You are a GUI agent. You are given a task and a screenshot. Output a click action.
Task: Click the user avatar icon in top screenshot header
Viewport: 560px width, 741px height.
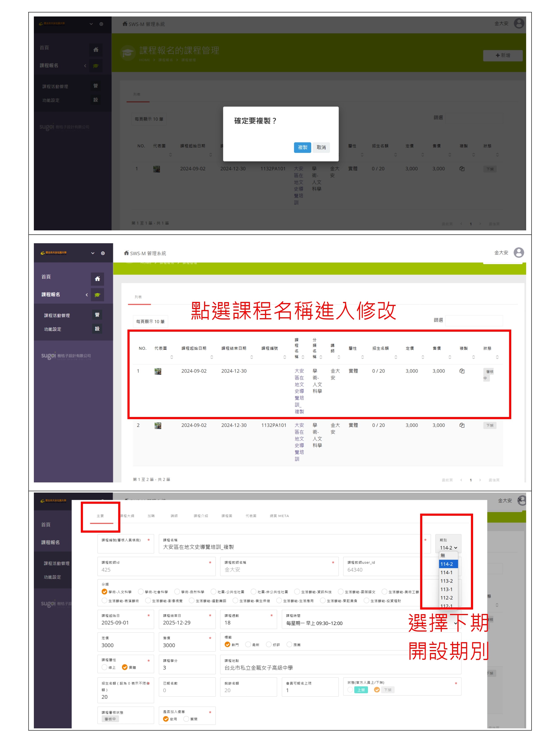click(519, 23)
